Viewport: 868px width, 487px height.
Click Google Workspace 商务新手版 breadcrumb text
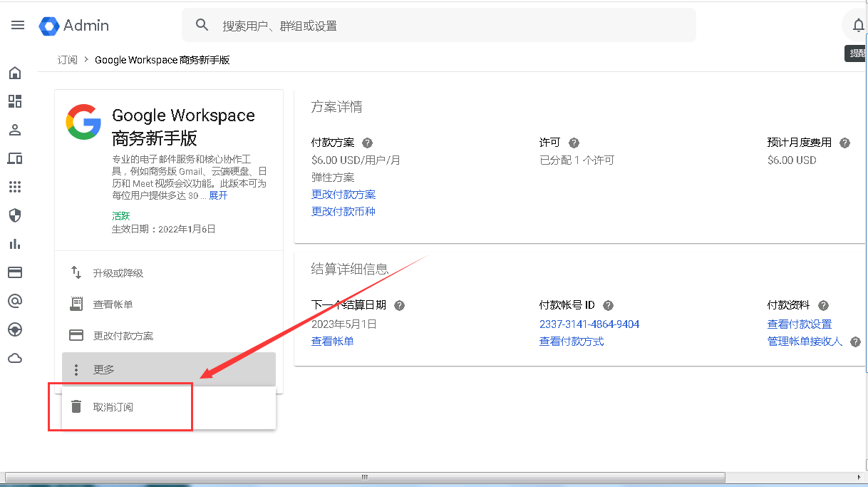point(162,60)
